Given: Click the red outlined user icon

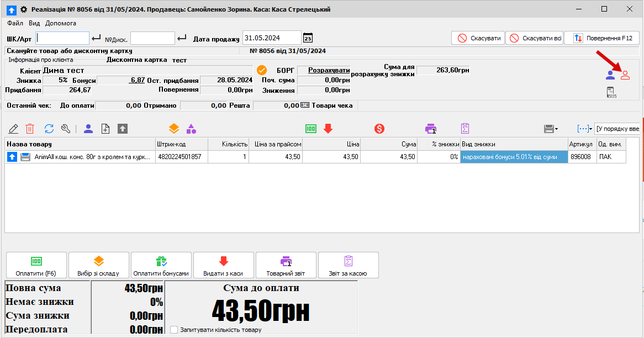Looking at the screenshot, I should [625, 75].
